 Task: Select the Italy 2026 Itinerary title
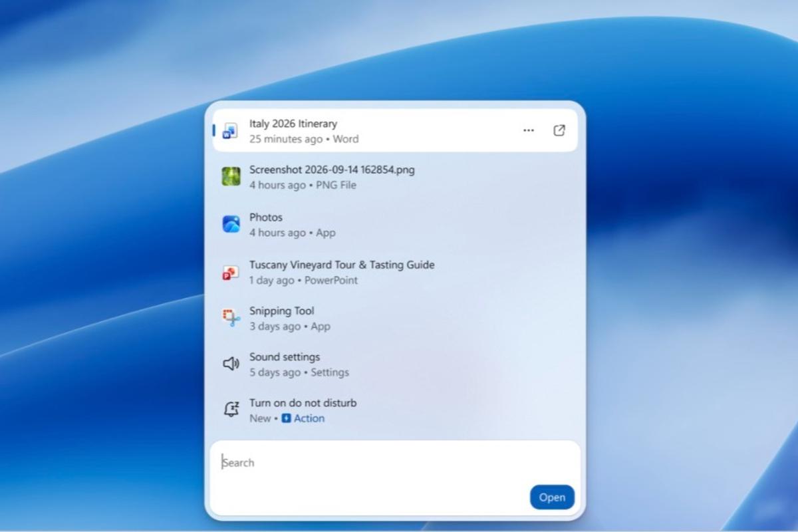click(293, 124)
